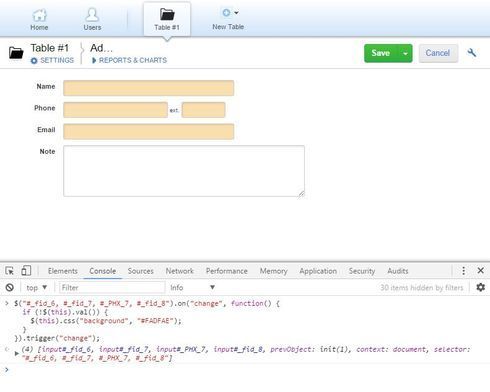Activate DevTools inspect element icon
This screenshot has height=392, width=490.
9,271
